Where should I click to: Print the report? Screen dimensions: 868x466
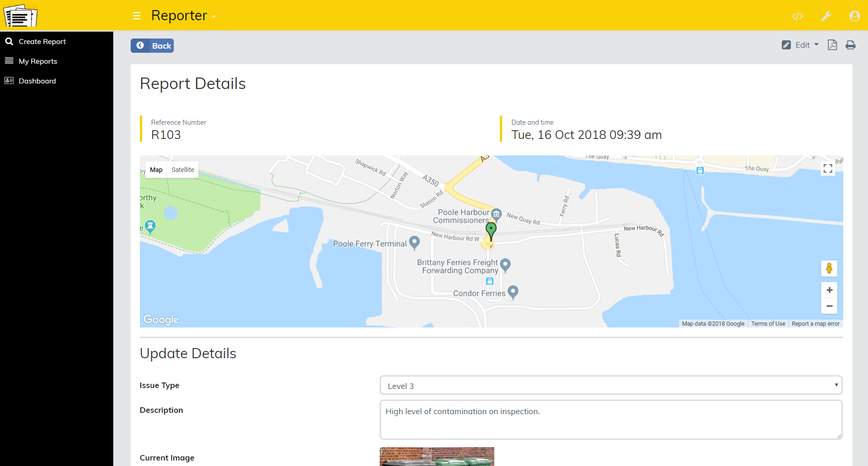(851, 45)
